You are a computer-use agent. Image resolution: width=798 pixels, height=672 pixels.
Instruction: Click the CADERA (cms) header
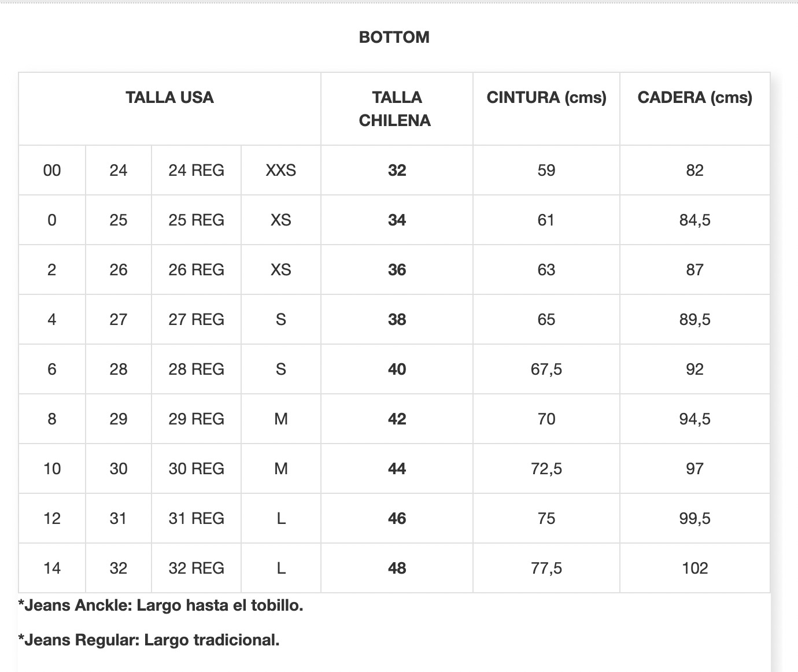click(x=695, y=97)
